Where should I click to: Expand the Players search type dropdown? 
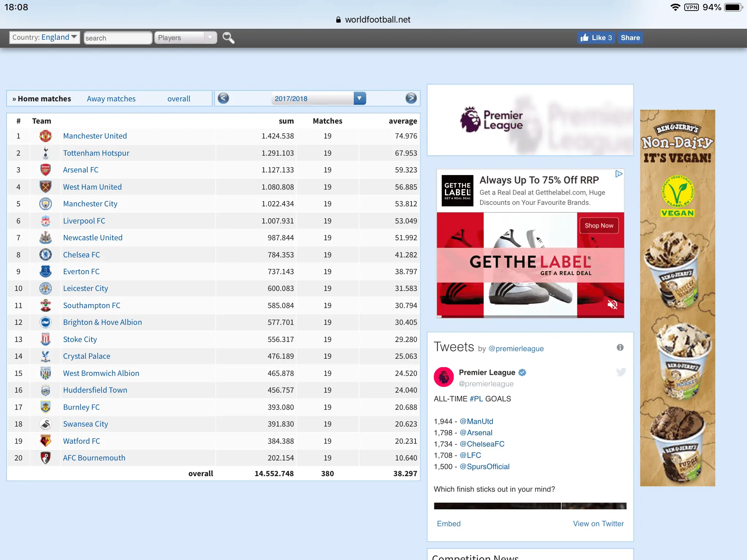point(185,38)
